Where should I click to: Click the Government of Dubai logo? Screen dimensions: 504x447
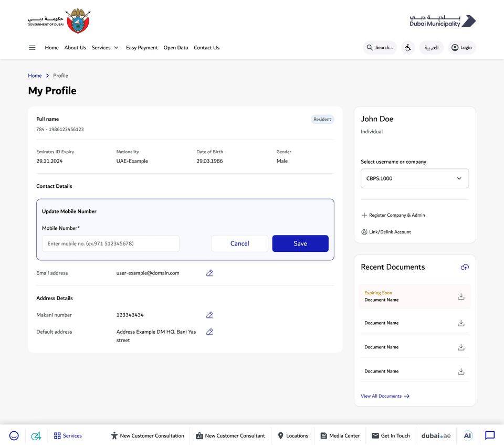(x=59, y=21)
